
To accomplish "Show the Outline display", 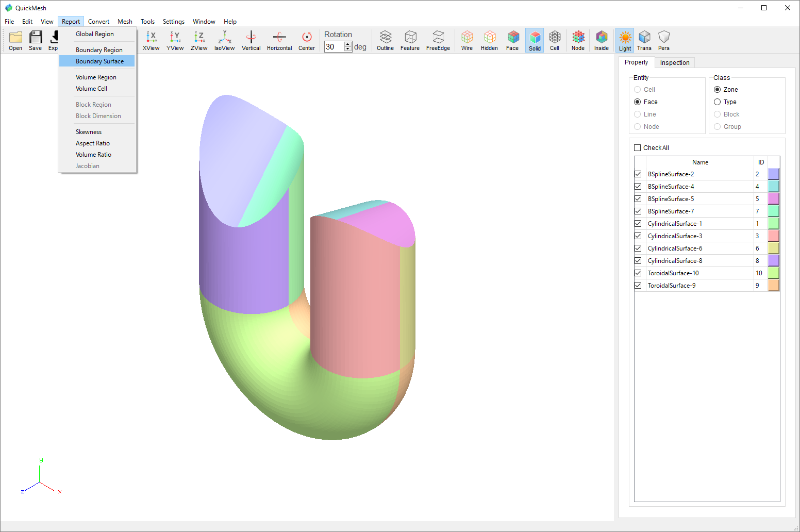I will point(385,40).
